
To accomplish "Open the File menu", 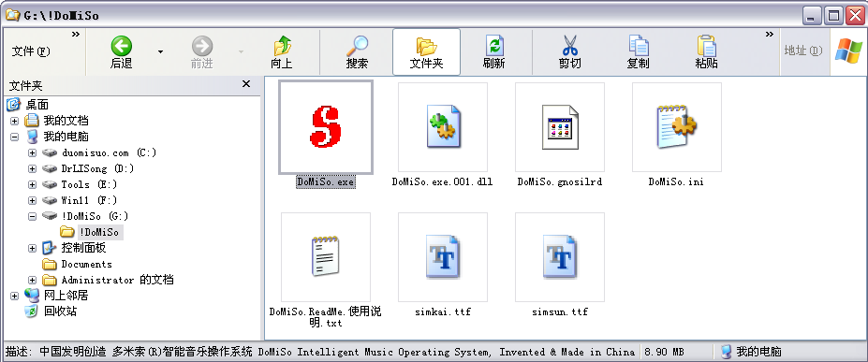I will coord(31,51).
